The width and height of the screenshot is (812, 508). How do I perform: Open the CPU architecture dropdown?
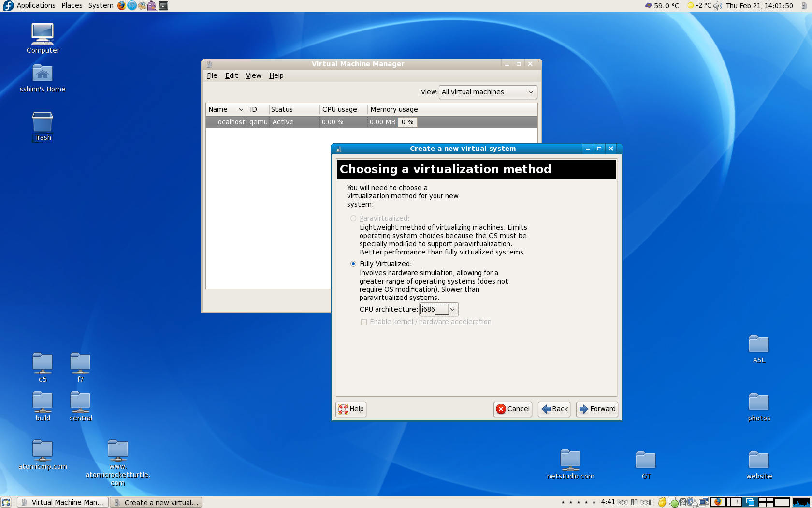(x=438, y=309)
